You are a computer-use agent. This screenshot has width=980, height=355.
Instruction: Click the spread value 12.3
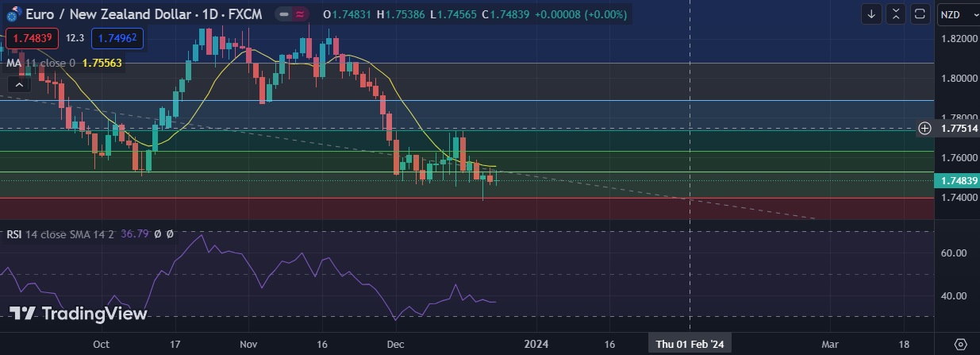(75, 38)
